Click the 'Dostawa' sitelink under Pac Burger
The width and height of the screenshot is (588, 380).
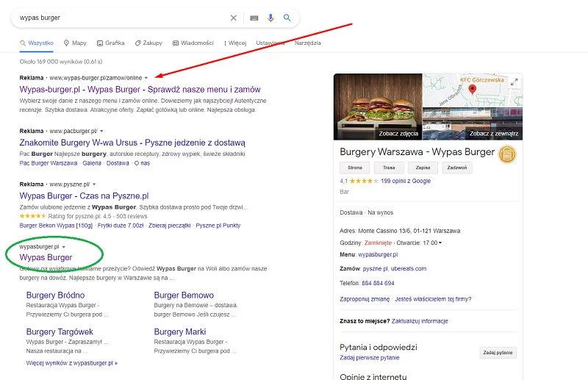pyautogui.click(x=118, y=163)
